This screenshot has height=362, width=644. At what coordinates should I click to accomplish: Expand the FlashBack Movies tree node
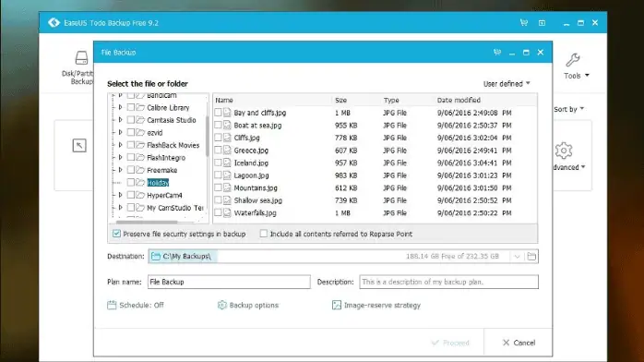click(x=120, y=145)
